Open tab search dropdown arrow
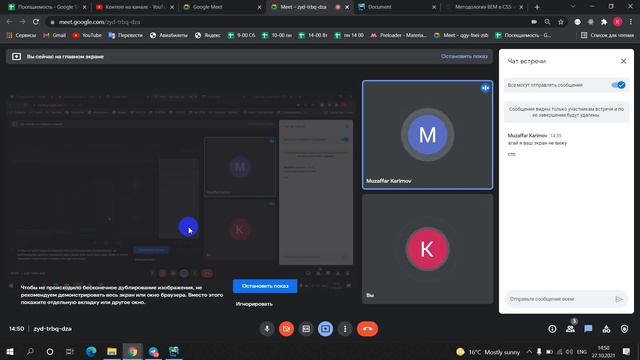 click(572, 7)
